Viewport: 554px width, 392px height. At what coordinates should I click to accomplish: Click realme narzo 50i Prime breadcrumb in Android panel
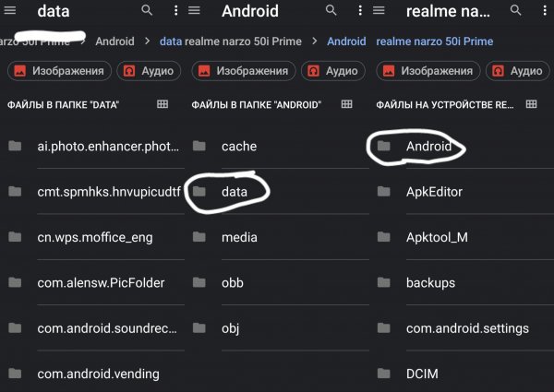coord(243,42)
